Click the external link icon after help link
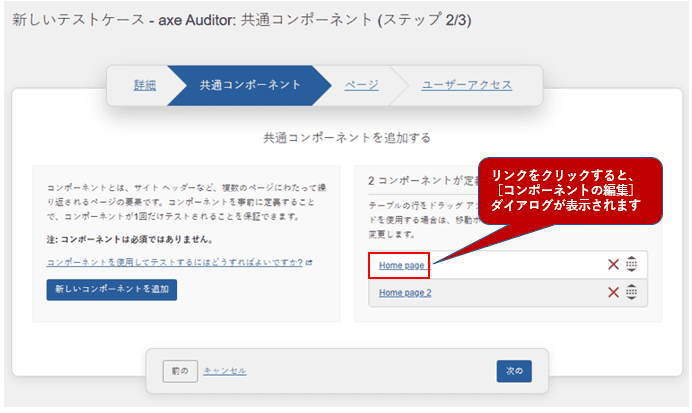 click(309, 262)
